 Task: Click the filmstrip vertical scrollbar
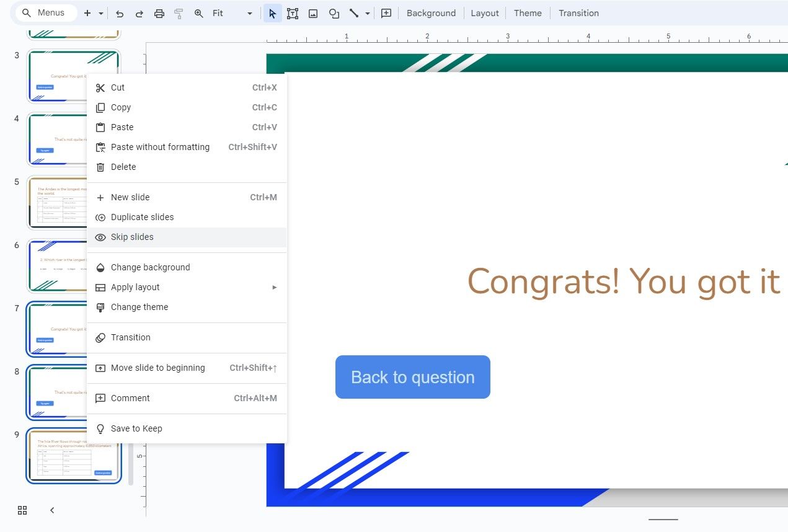point(130,464)
